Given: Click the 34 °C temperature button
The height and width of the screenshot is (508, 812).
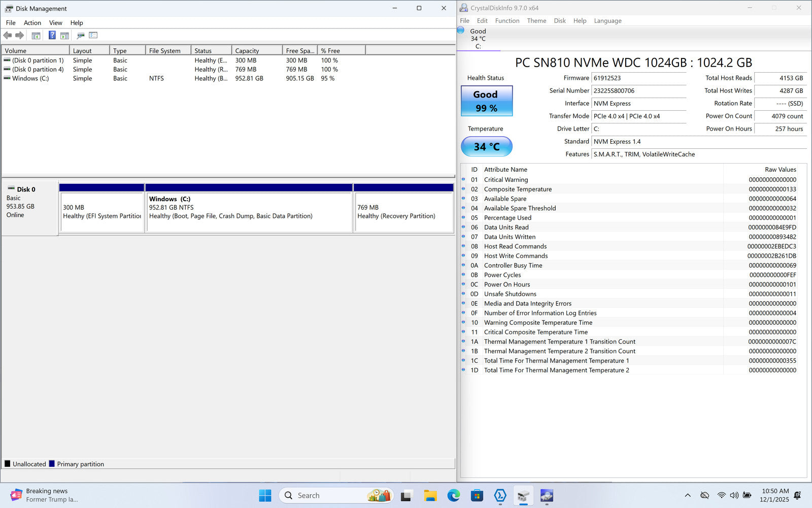Looking at the screenshot, I should click(487, 147).
